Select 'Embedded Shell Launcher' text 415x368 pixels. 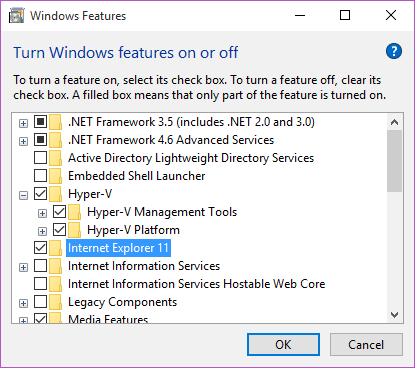click(137, 176)
